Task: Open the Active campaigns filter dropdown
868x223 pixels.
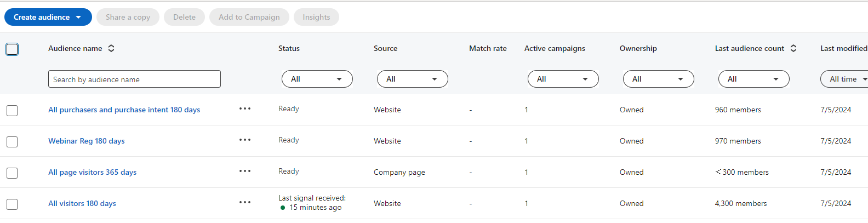Action: point(563,79)
